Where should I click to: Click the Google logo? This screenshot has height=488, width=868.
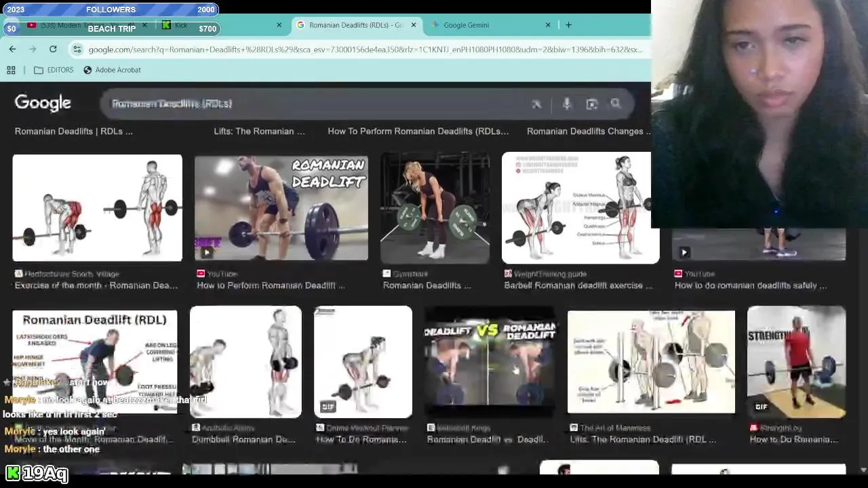pyautogui.click(x=43, y=103)
